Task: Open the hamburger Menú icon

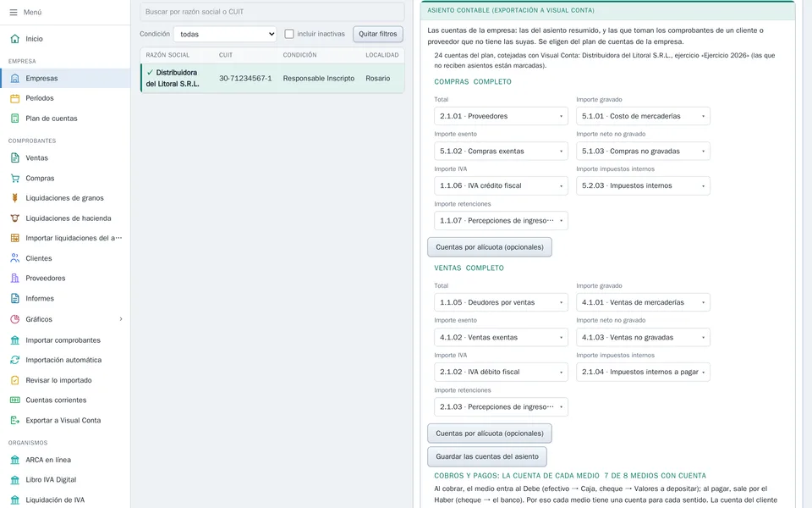Action: [x=14, y=12]
